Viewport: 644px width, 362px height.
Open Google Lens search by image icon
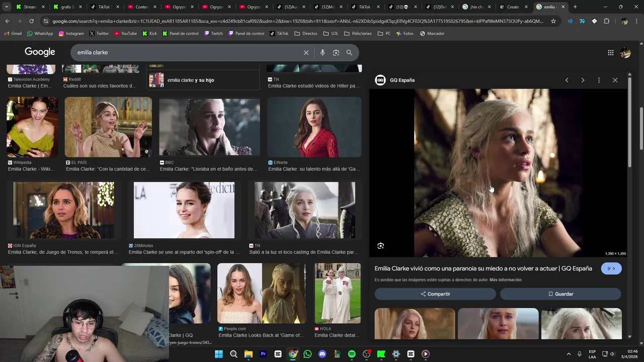tap(336, 52)
